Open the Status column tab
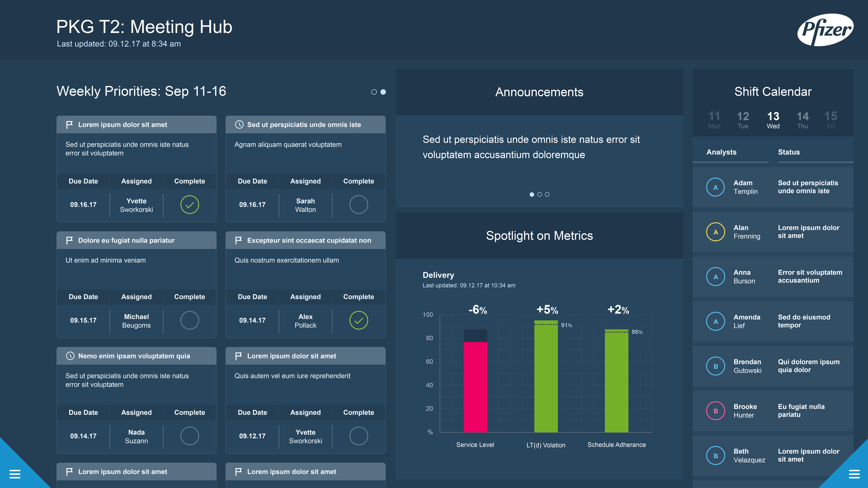The height and width of the screenshot is (488, 868). [789, 152]
